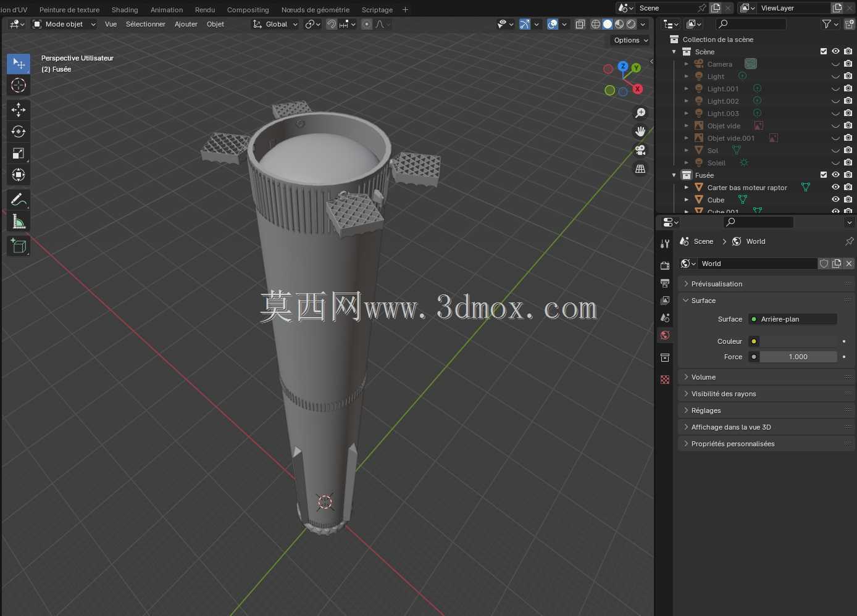
Task: Toggle viewport overlays display
Action: coord(553,24)
